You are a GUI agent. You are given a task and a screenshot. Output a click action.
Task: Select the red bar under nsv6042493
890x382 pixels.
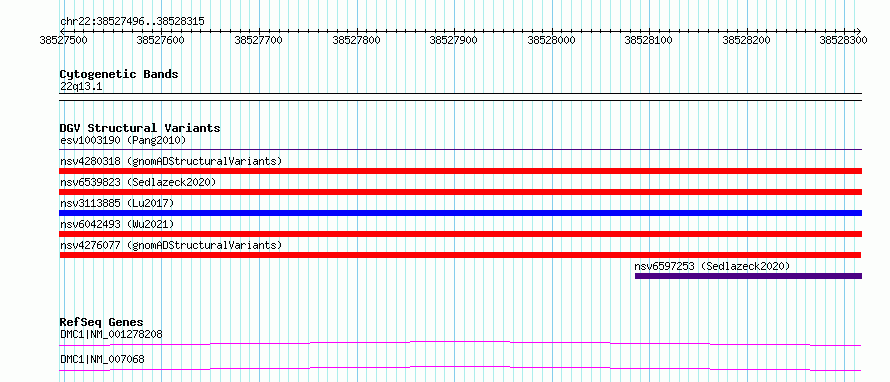(x=460, y=234)
